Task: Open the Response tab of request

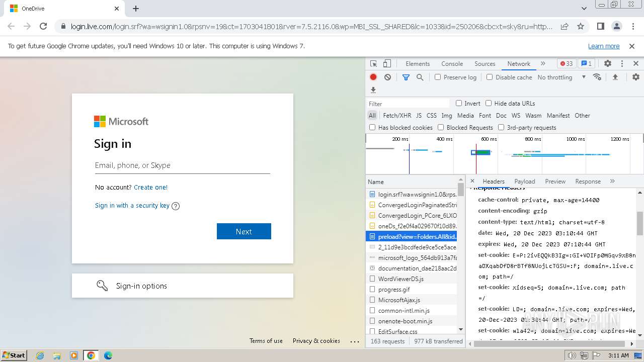Action: click(588, 182)
